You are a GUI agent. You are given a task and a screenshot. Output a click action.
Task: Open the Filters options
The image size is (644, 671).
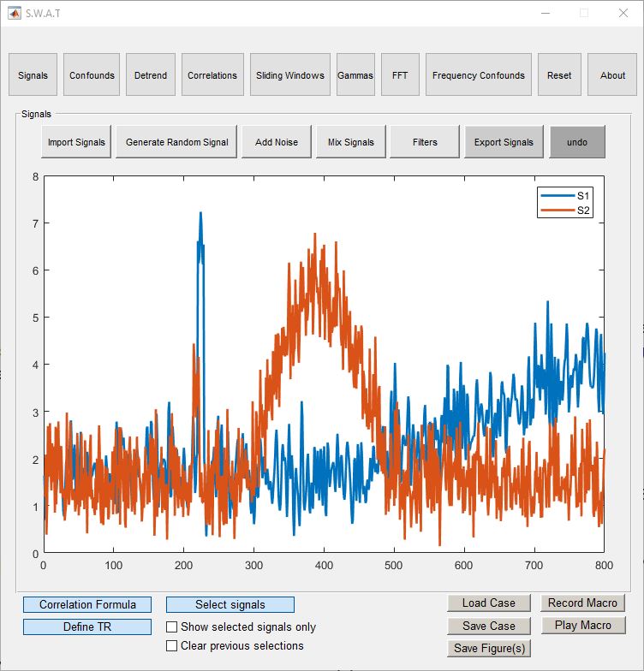[425, 142]
